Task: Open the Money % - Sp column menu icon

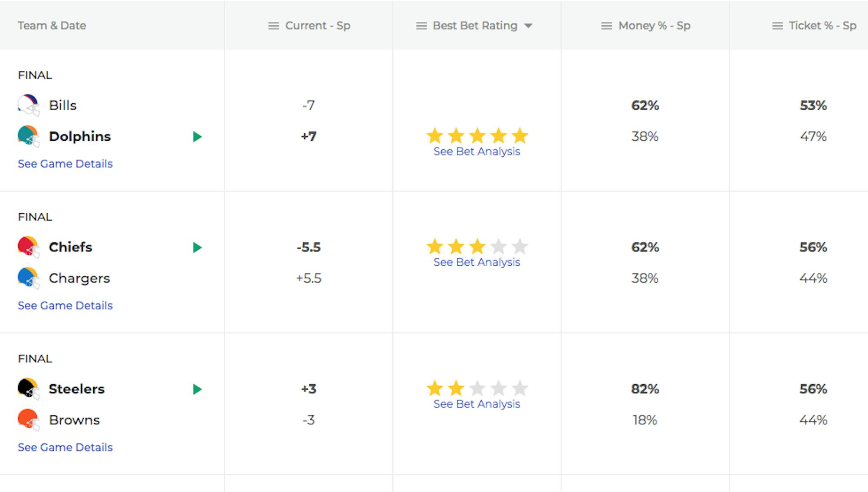Action: [x=606, y=26]
